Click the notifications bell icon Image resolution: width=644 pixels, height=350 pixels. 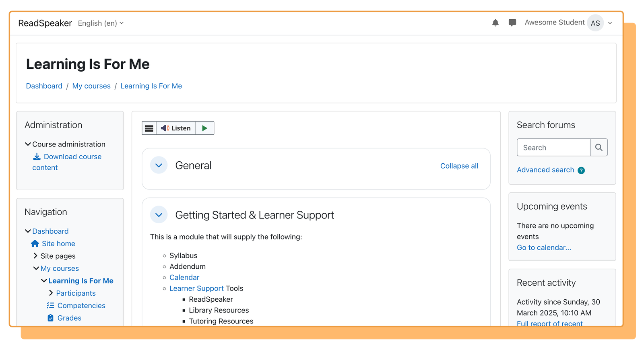(495, 23)
